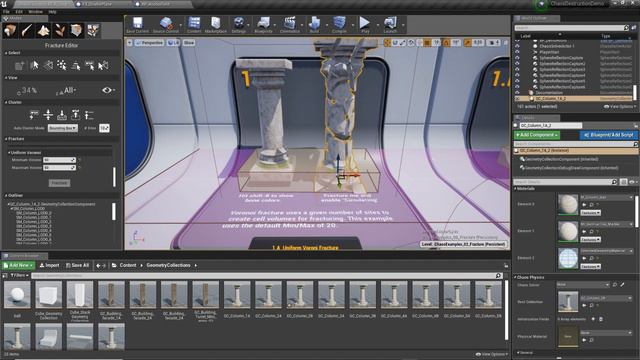Image resolution: width=640 pixels, height=360 pixels.
Task: Open Source Control from the toolbar
Action: (x=166, y=25)
